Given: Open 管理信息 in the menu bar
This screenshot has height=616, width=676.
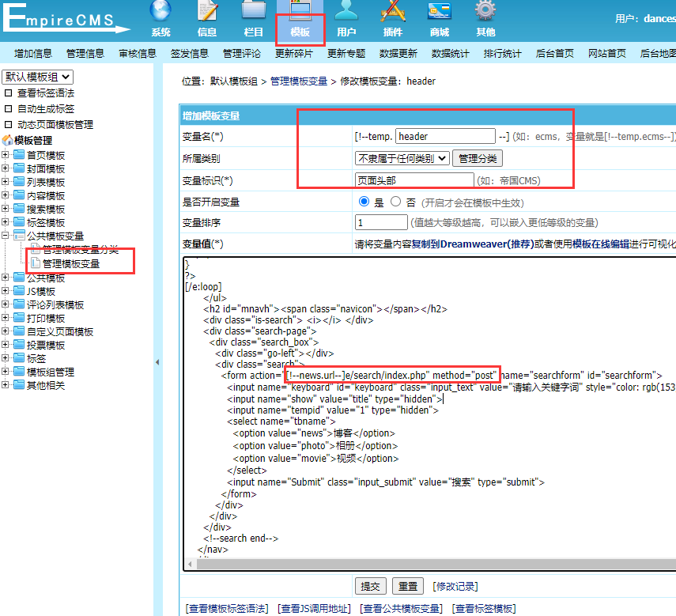Looking at the screenshot, I should click(85, 54).
